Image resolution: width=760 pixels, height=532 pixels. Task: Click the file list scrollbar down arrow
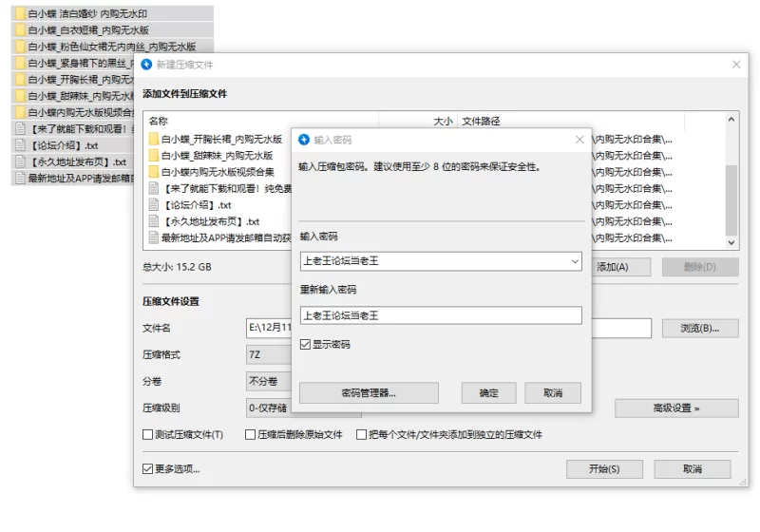731,243
